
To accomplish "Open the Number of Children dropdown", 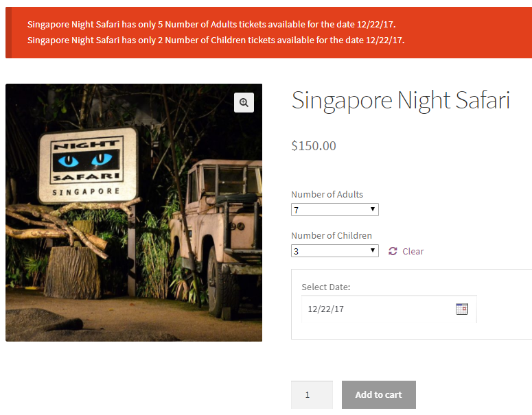I will click(x=334, y=251).
